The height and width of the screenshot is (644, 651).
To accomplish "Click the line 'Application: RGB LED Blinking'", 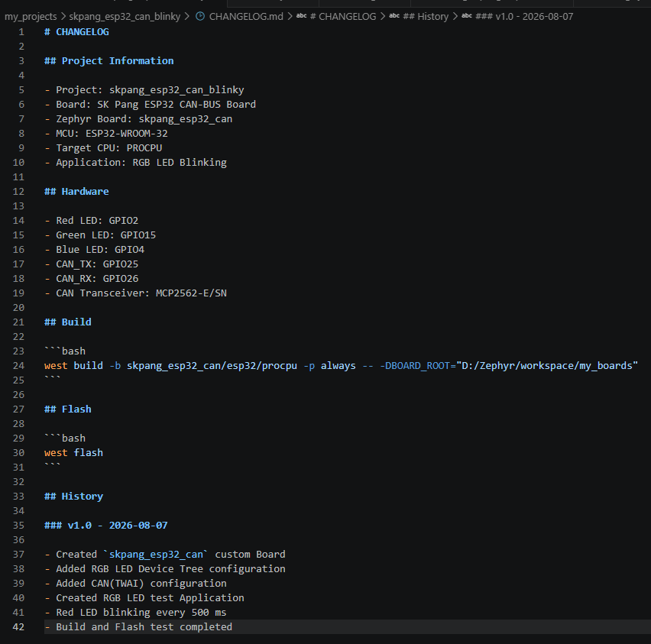I will [136, 163].
